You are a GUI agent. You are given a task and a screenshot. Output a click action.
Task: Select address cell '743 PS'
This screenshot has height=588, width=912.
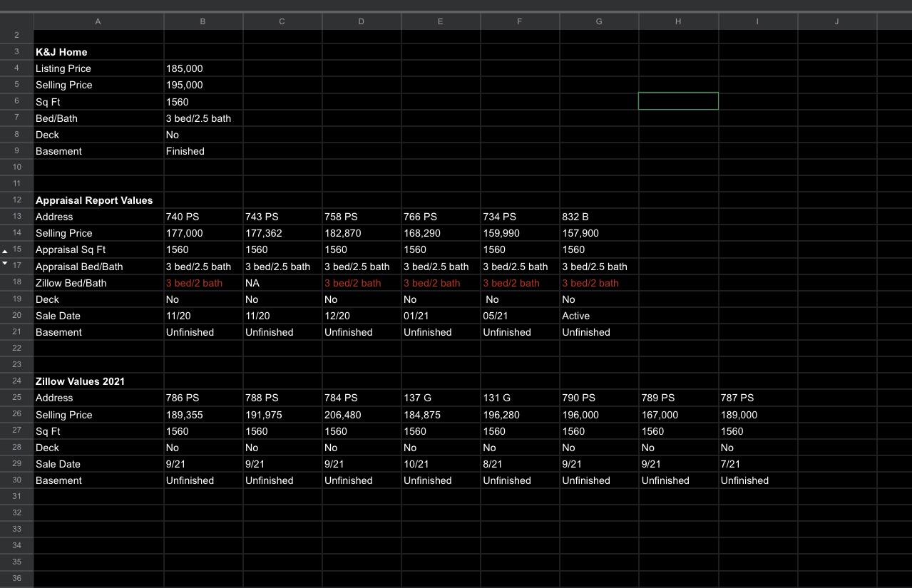tap(282, 217)
